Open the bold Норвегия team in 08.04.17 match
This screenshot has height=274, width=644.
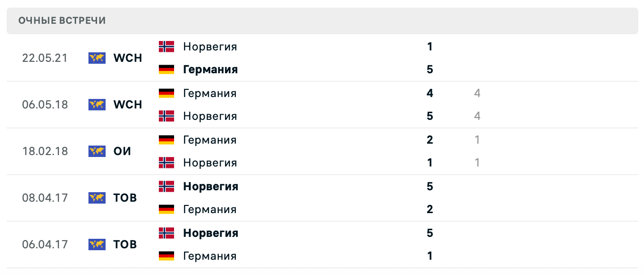(210, 186)
